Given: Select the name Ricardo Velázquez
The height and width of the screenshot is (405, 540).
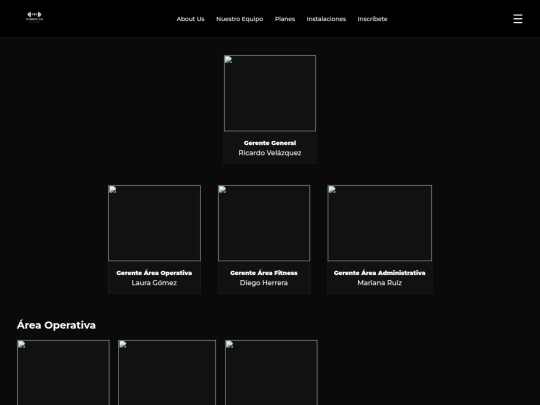Looking at the screenshot, I should 270,153.
